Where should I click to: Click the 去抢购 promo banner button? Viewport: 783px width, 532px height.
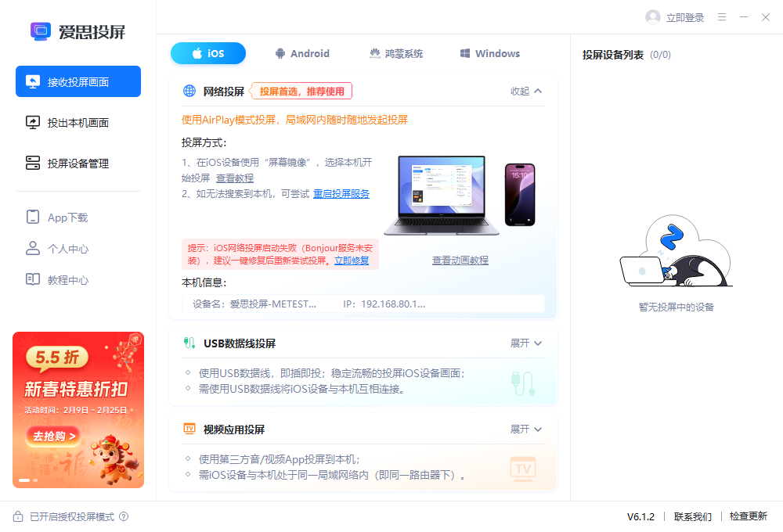pyautogui.click(x=52, y=437)
